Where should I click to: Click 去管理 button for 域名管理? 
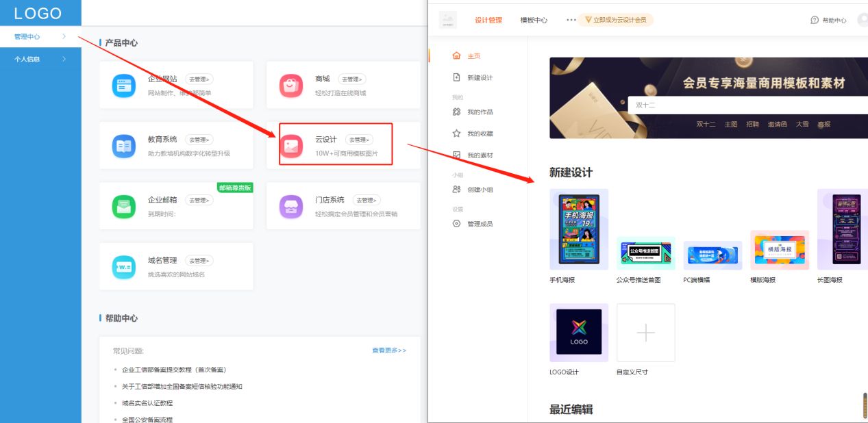199,261
